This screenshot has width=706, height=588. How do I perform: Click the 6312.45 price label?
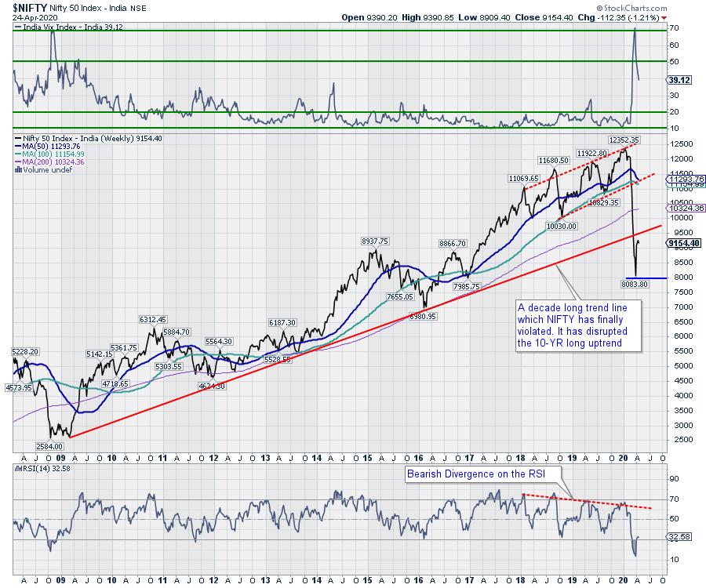click(153, 319)
